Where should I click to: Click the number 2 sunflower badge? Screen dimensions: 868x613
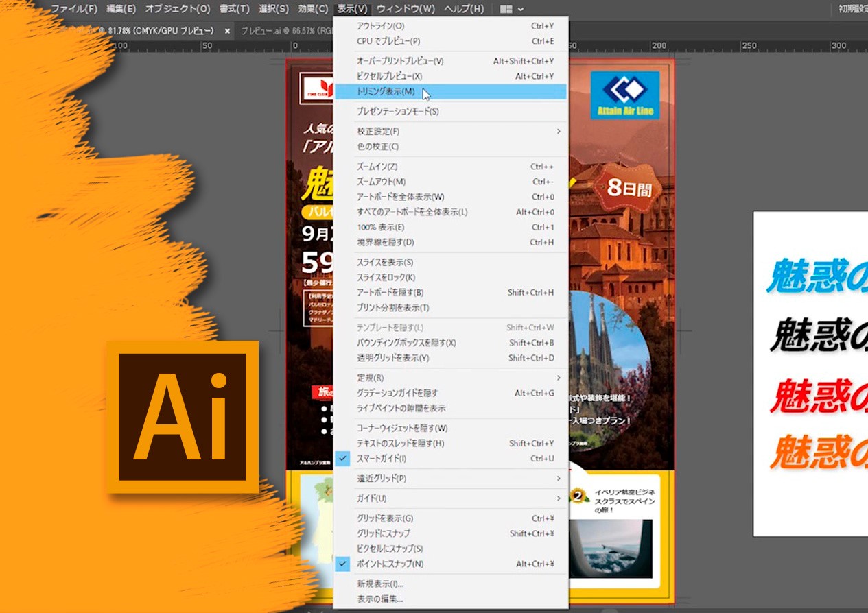point(578,496)
